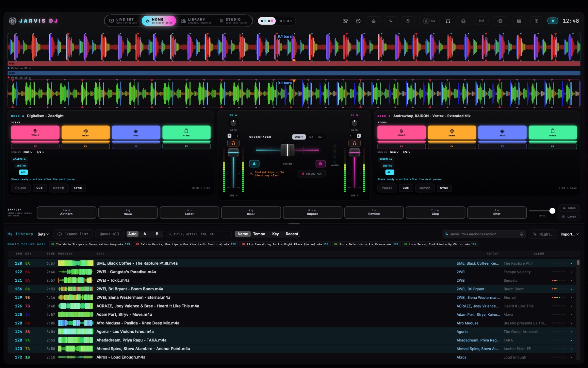The image size is (588, 368).
Task: Toggle Deck B Other stem pad
Action: [x=553, y=132]
